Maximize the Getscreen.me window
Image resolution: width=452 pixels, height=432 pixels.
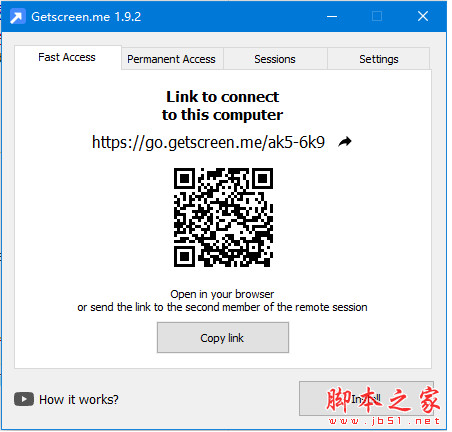coord(377,16)
